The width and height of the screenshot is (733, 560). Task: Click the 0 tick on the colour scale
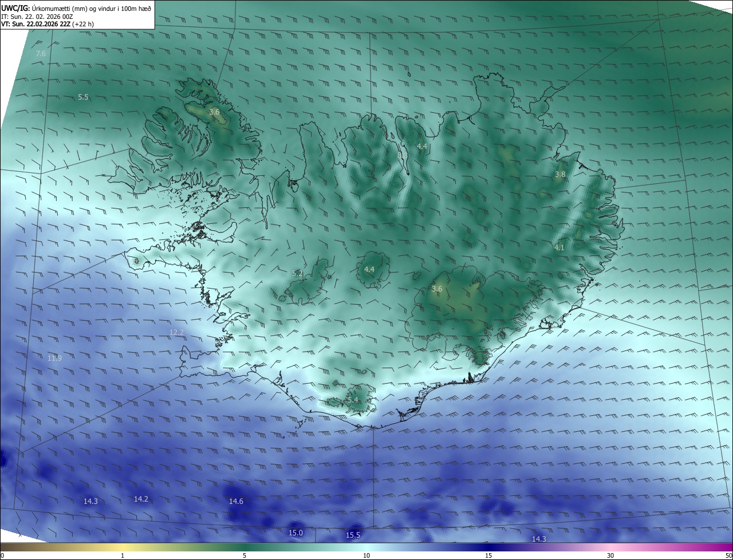[2, 555]
